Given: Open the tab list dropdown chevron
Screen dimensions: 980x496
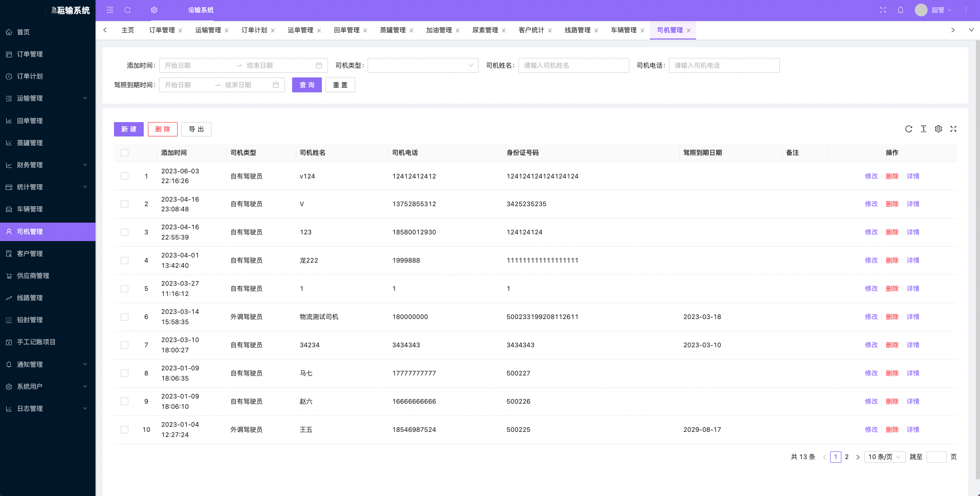Looking at the screenshot, I should point(971,30).
